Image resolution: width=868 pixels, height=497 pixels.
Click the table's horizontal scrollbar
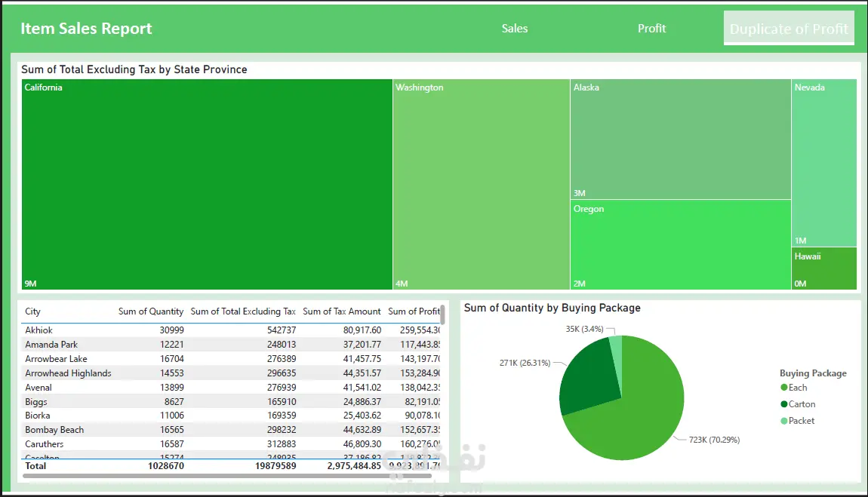tap(226, 476)
